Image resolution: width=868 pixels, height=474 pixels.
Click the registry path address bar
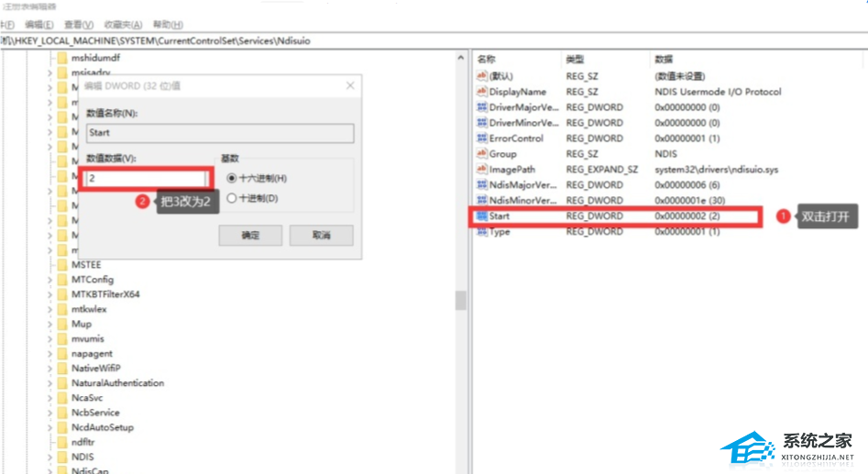(434, 41)
